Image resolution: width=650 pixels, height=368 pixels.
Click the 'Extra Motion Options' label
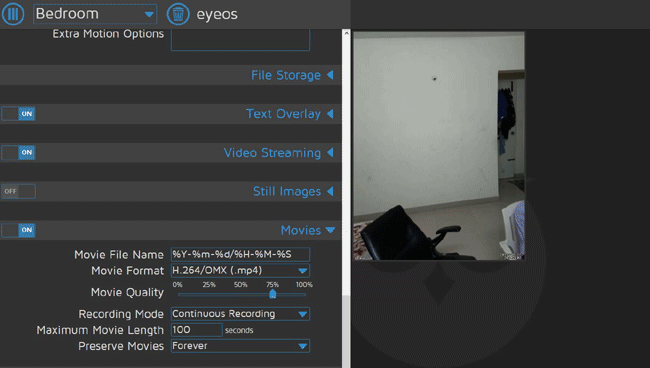pyautogui.click(x=108, y=34)
